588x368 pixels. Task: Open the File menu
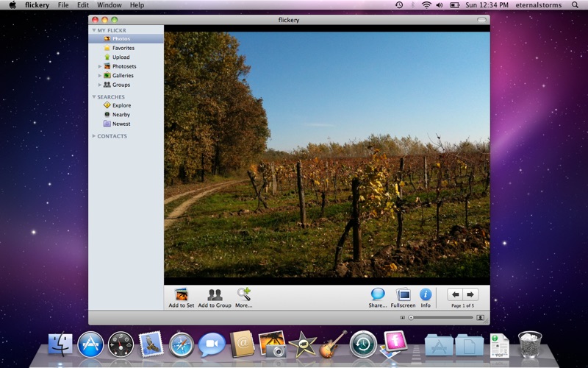63,5
